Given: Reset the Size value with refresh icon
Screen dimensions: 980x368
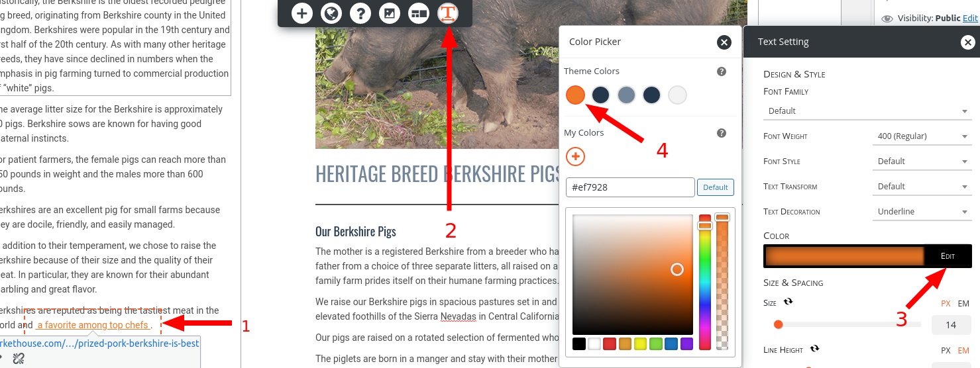Looking at the screenshot, I should [x=788, y=302].
